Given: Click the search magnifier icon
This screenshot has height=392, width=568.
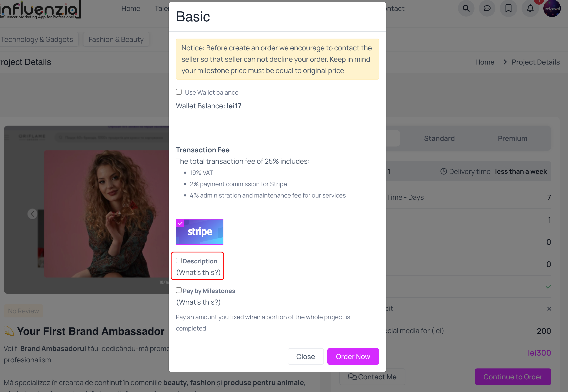Looking at the screenshot, I should (x=466, y=9).
